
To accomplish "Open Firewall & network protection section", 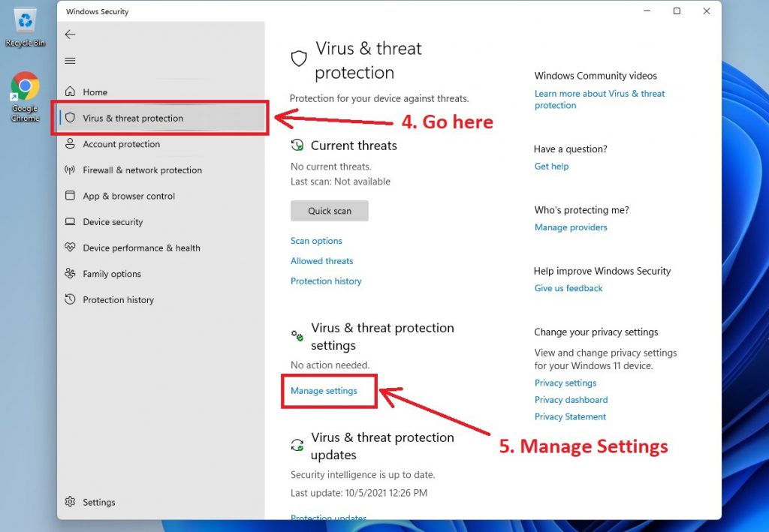I will point(161,170).
